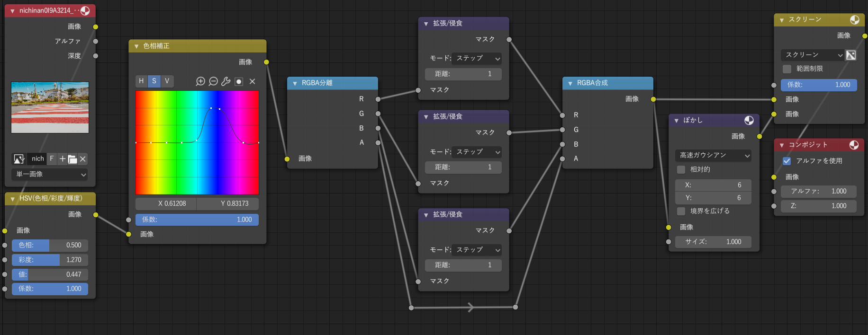Click the サイズ 1.000 field in ぼかし
Screen dimensions: 868x335
click(714, 242)
